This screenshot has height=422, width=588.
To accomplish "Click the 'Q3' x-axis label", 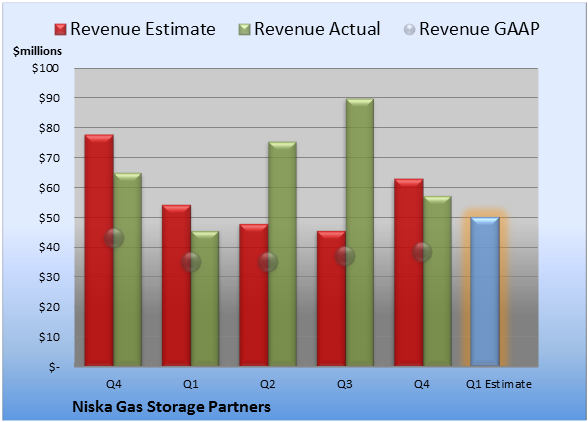I will (345, 384).
